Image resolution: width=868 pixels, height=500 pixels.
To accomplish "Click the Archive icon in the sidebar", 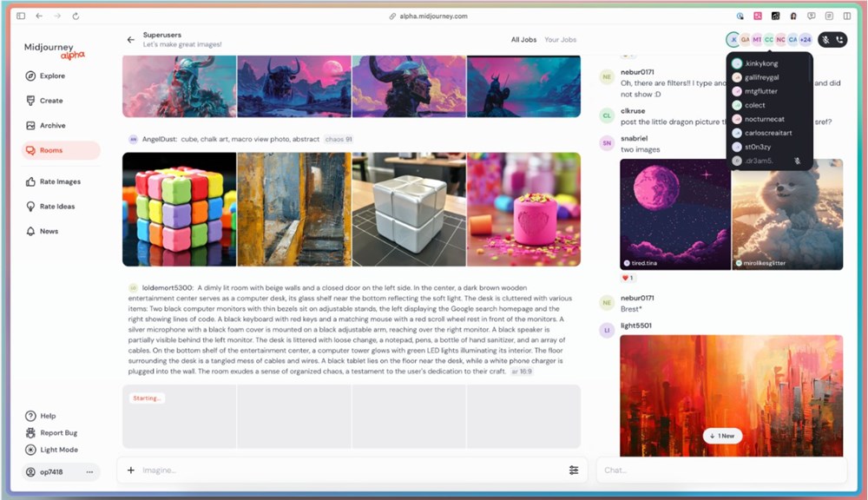I will [x=31, y=126].
